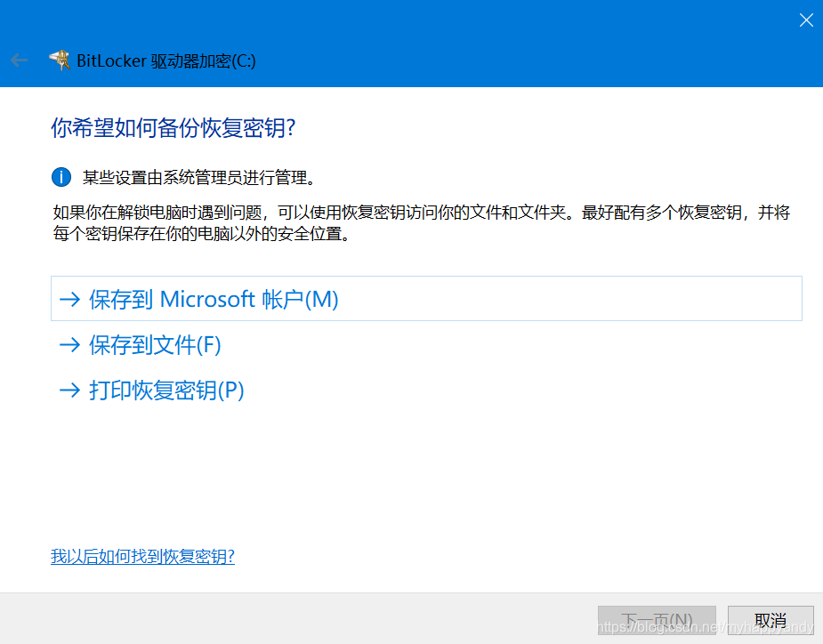Click the 取消 button

(x=771, y=620)
